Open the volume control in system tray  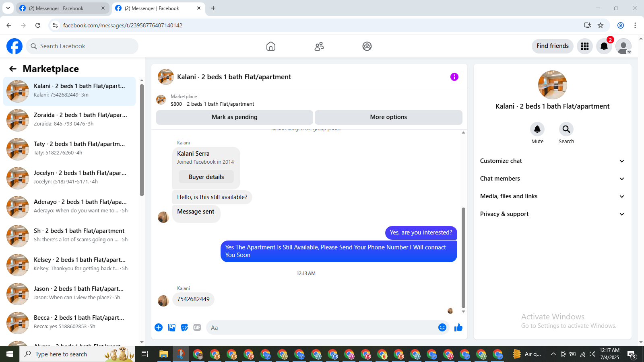(x=592, y=354)
